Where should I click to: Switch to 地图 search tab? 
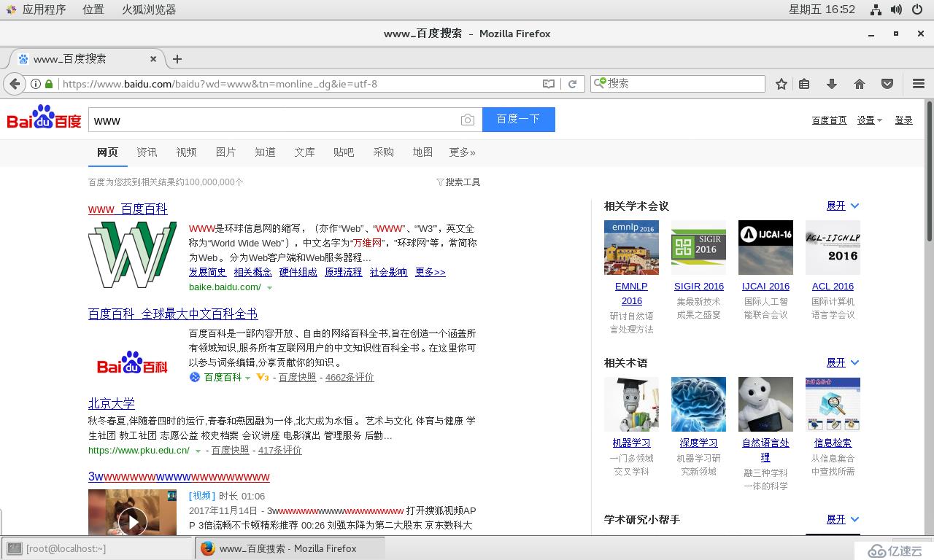coord(422,152)
